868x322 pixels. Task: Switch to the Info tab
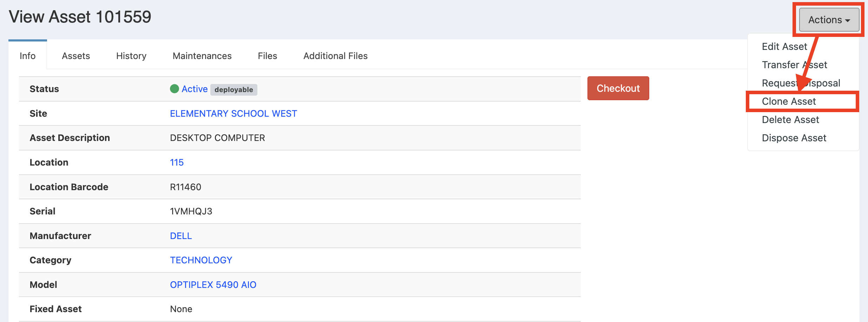(27, 56)
